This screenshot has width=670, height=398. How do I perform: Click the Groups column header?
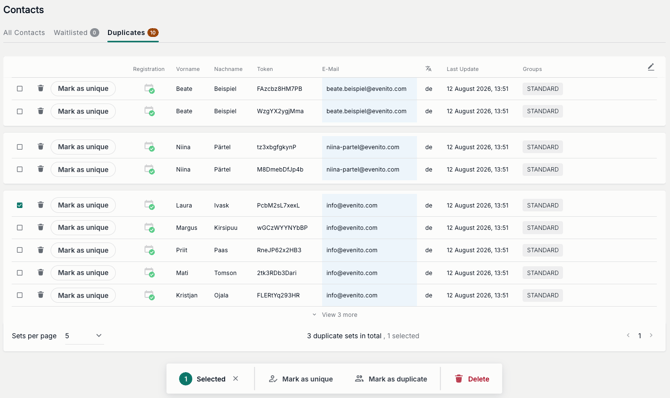tap(532, 69)
